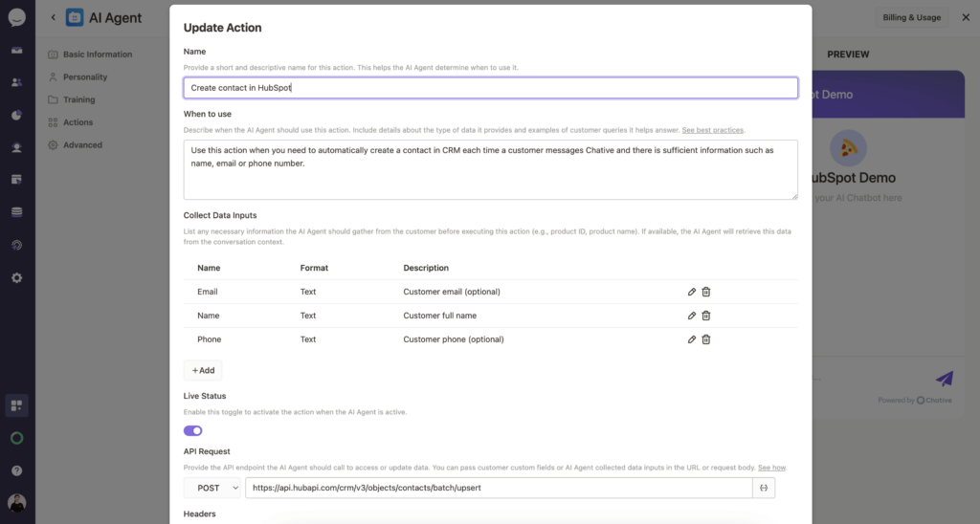The height and width of the screenshot is (524, 980).
Task: Open Basic Information section
Action: pyautogui.click(x=91, y=55)
